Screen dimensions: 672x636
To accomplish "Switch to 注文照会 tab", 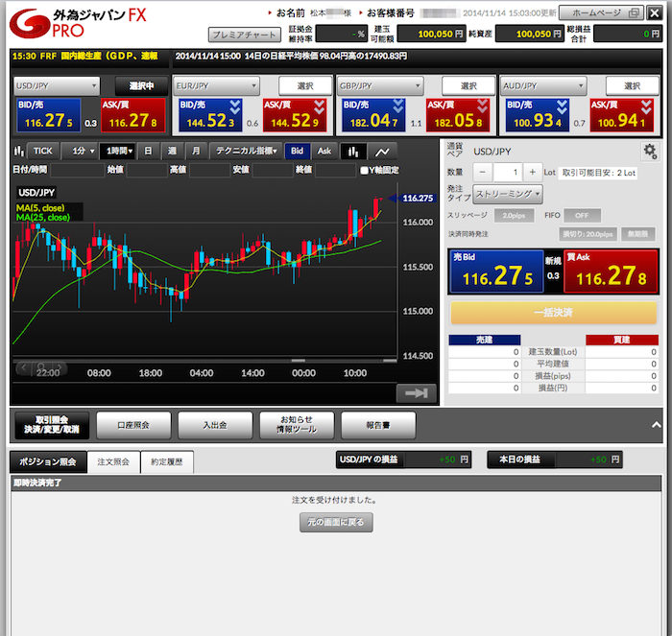I will [x=113, y=461].
